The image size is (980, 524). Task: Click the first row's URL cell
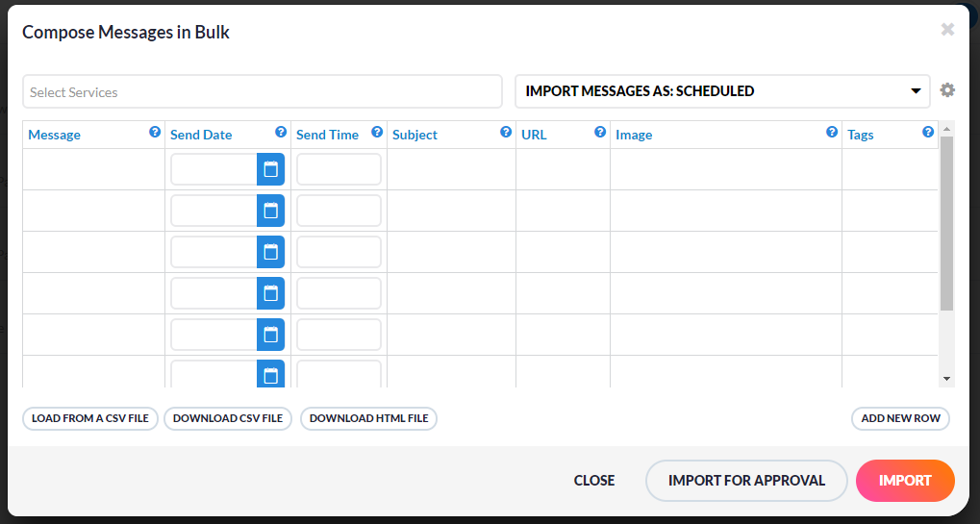coord(564,169)
